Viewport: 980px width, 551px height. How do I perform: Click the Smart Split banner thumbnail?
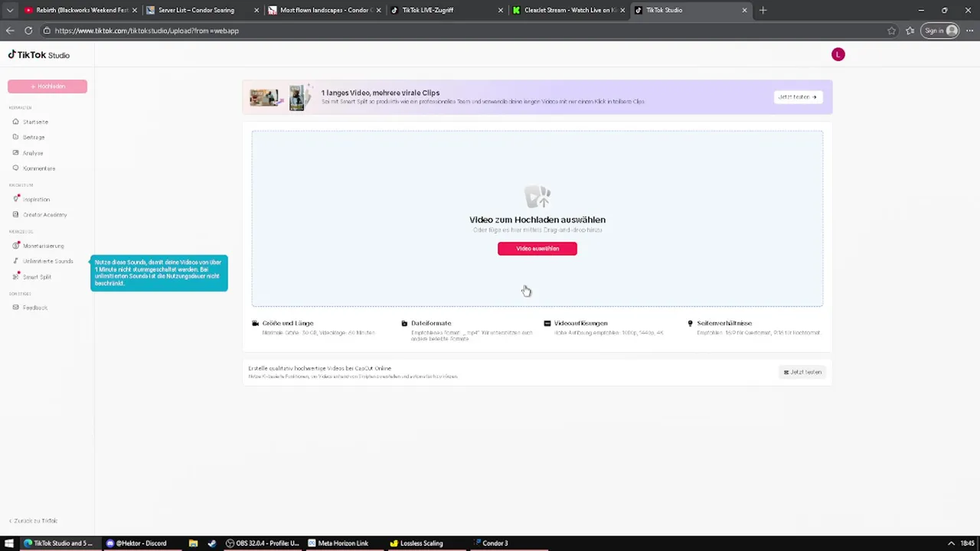click(281, 97)
